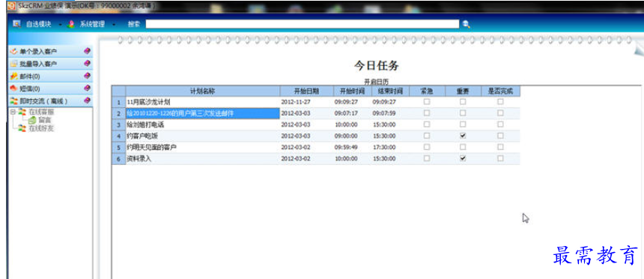
Task: Open the 单个录入客户 panel
Action: click(50, 52)
